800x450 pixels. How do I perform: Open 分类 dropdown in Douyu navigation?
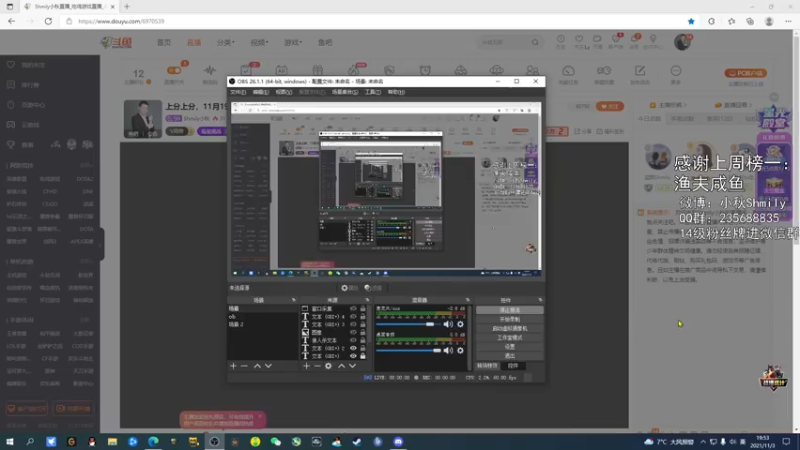pyautogui.click(x=226, y=42)
